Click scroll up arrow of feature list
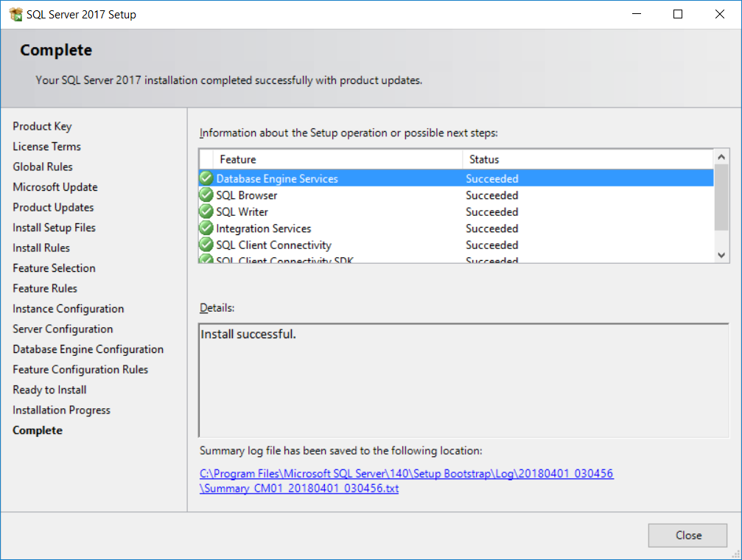 click(x=721, y=157)
